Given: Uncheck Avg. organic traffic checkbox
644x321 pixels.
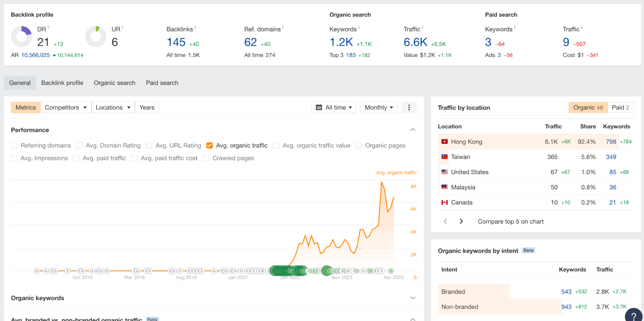Looking at the screenshot, I should pos(209,145).
